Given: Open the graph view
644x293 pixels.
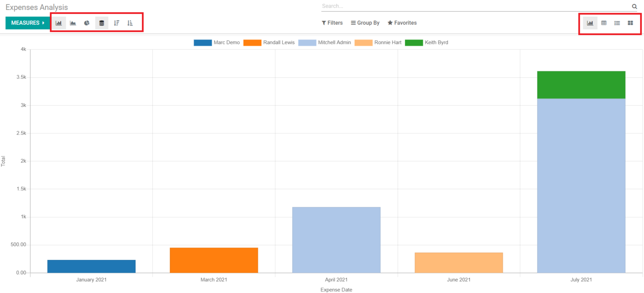Looking at the screenshot, I should pyautogui.click(x=590, y=23).
